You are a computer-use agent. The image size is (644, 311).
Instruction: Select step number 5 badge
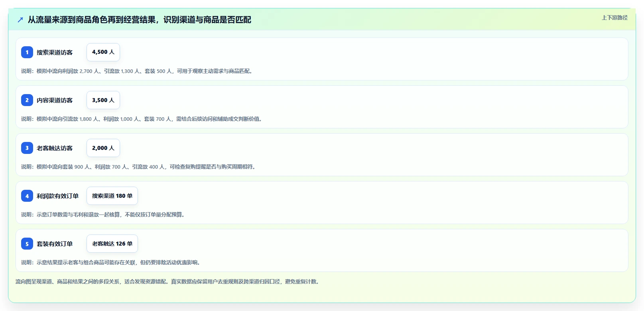tap(27, 244)
